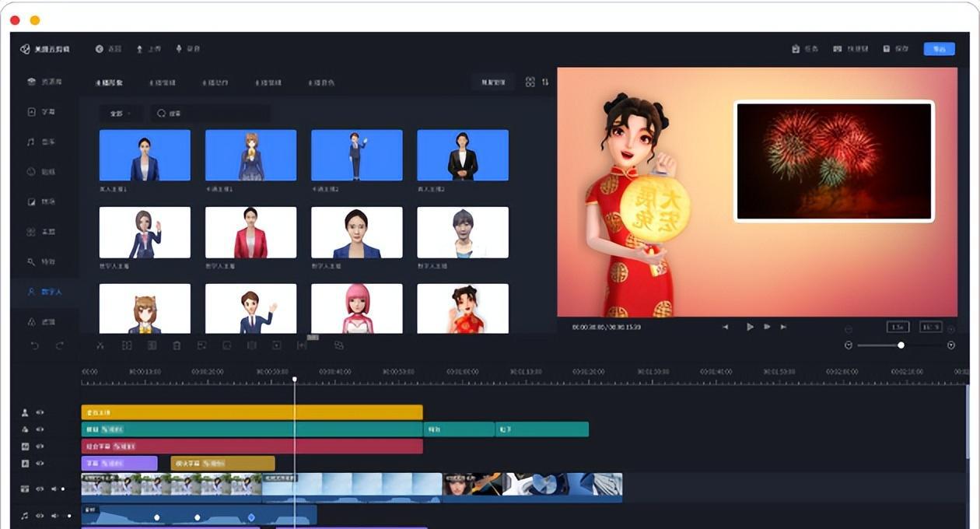Toggle the eye on the music waveform track
The width and height of the screenshot is (980, 529).
[40, 515]
